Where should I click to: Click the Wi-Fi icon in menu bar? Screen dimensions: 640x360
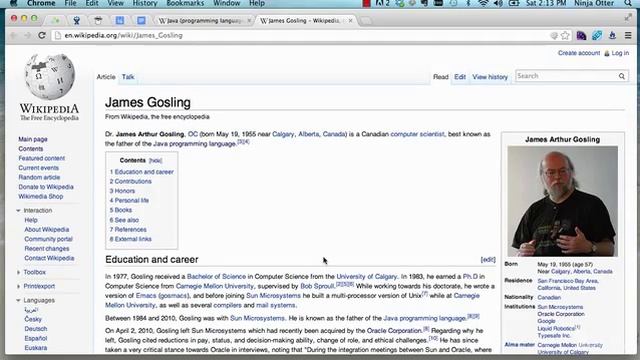(483, 3)
